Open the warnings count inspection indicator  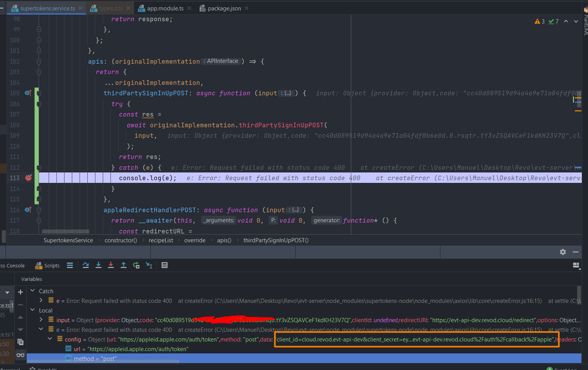click(540, 22)
